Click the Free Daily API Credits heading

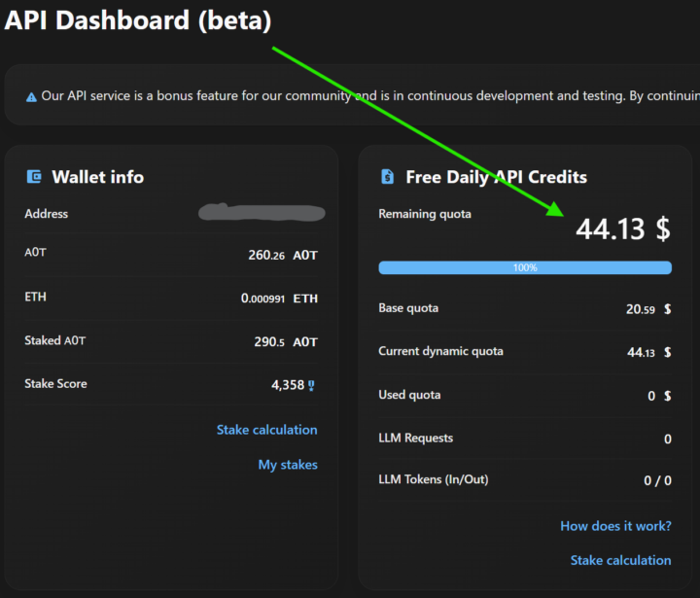pyautogui.click(x=497, y=177)
